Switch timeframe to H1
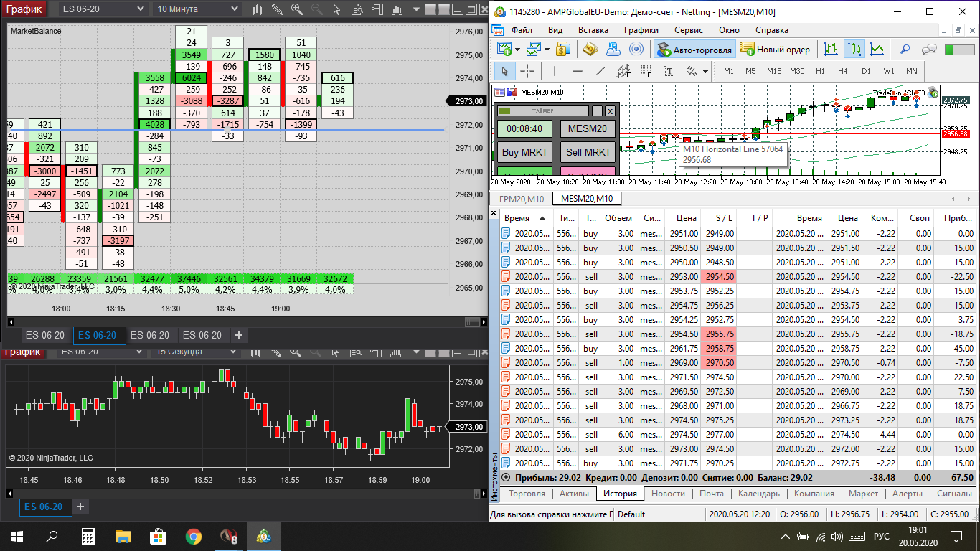 coord(821,71)
